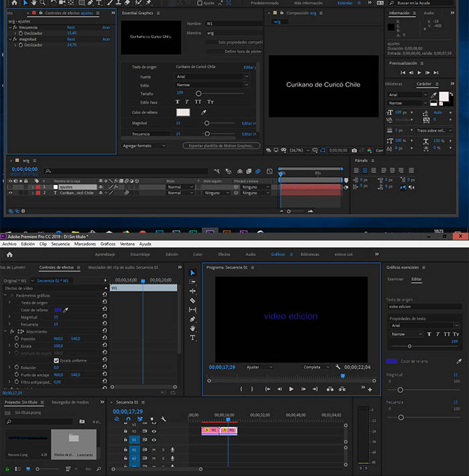Open Premiere Ajustar zoom level dropdown

(259, 367)
